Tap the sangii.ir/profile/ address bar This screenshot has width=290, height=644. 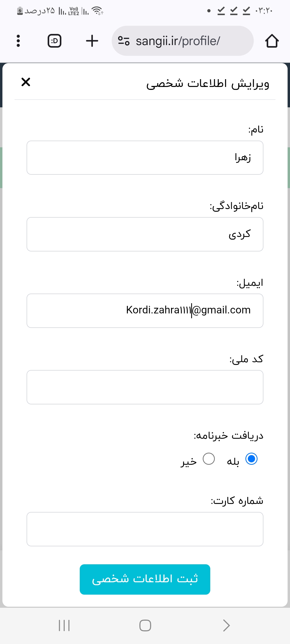coord(183,41)
